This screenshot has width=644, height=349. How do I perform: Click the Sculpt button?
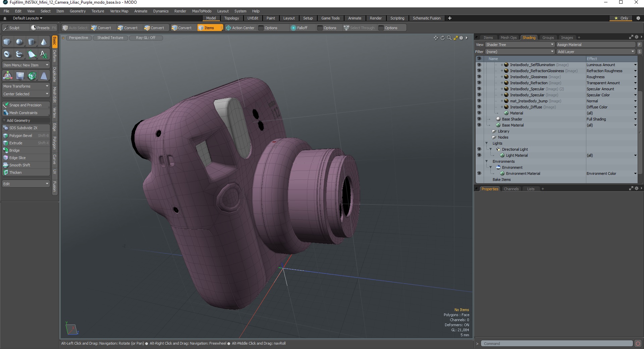click(x=15, y=28)
